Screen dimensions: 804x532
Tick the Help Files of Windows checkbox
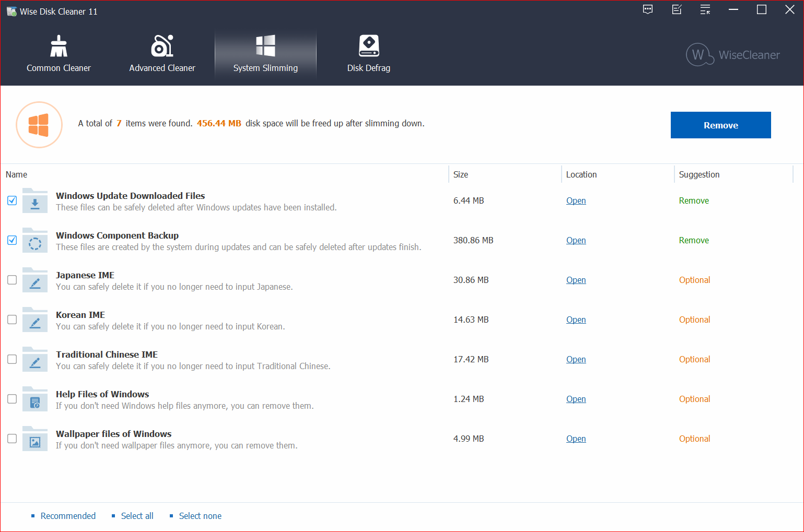[12, 399]
